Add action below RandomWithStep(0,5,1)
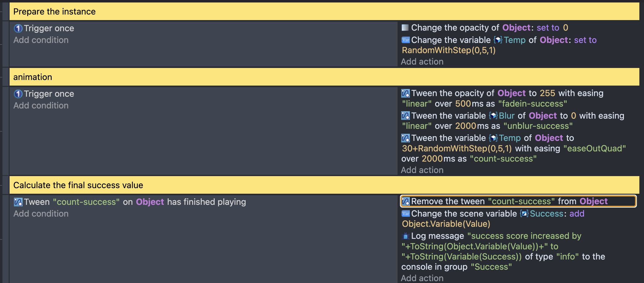 422,62
